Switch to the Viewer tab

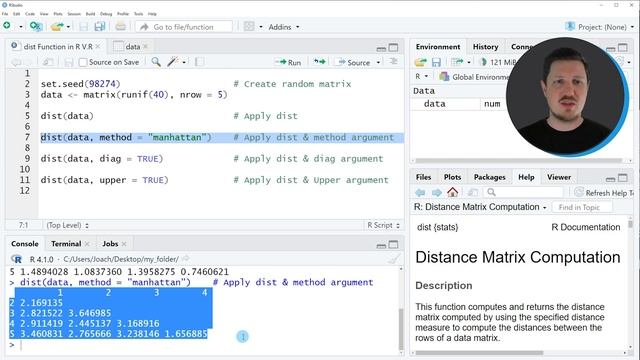tap(559, 177)
